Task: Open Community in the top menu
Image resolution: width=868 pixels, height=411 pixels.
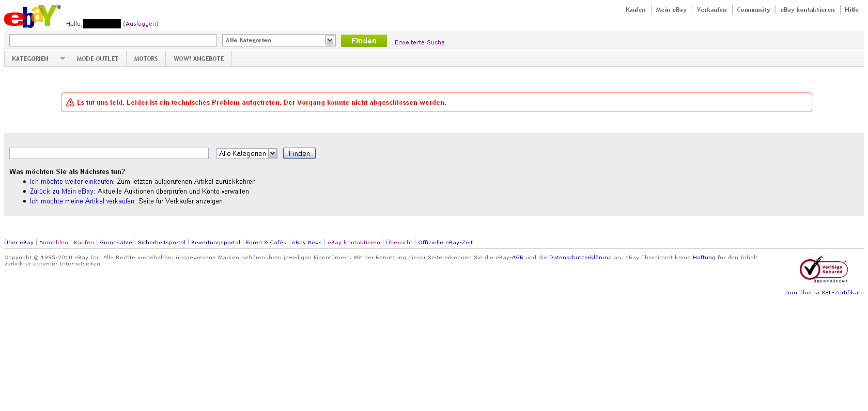Action: tap(753, 10)
